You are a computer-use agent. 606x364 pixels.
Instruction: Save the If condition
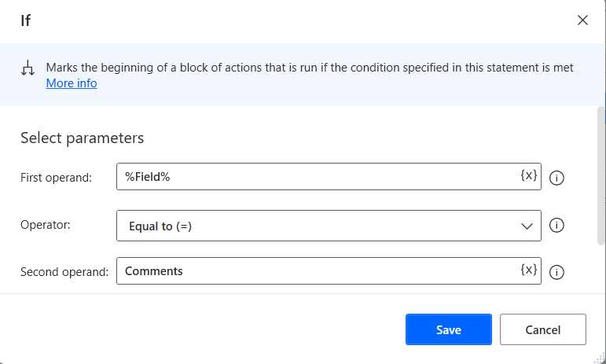[448, 329]
